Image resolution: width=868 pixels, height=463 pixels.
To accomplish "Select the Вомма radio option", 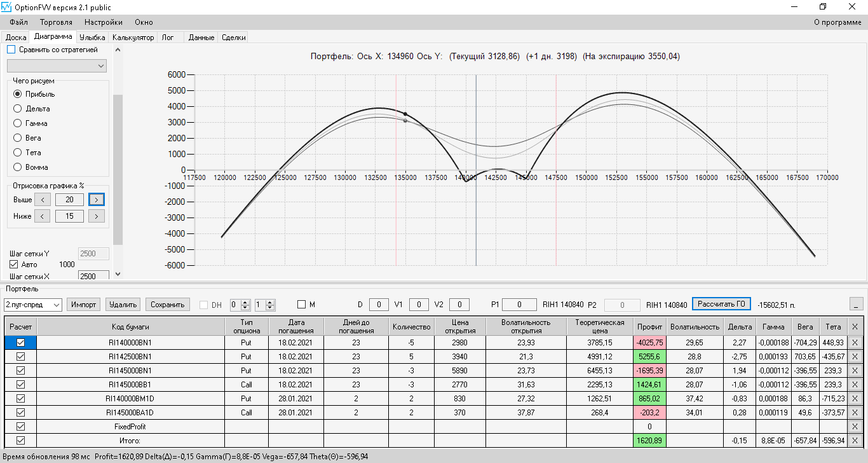I will point(18,167).
